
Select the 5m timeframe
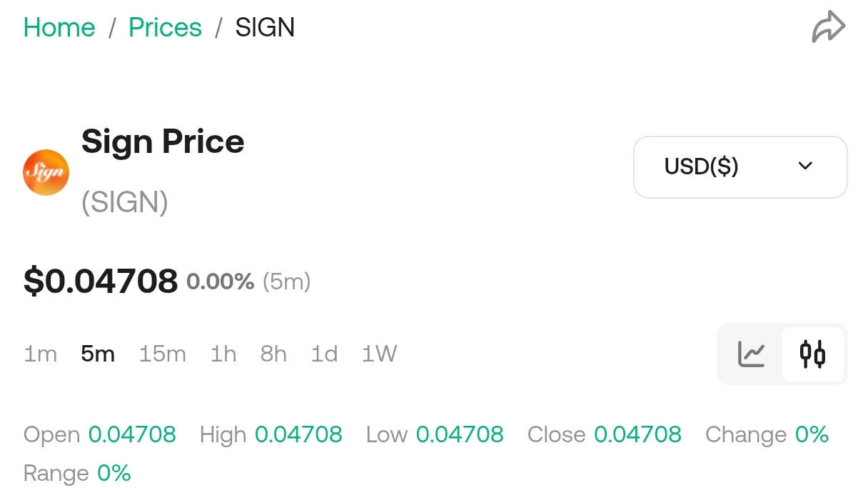(x=98, y=354)
